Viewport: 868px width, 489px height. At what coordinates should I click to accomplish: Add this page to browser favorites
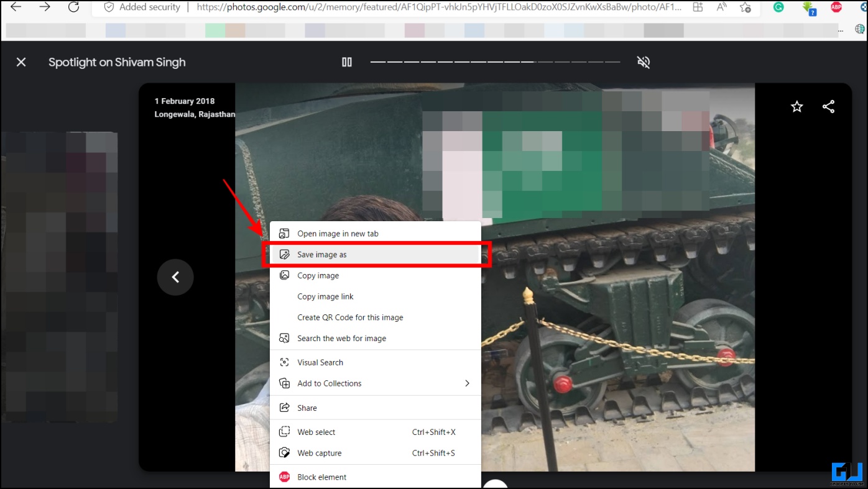[745, 8]
